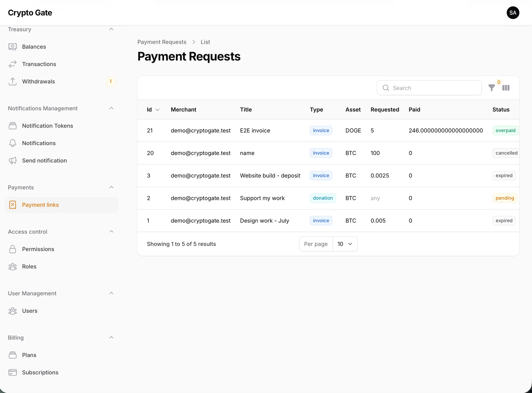This screenshot has height=393, width=532.
Task: Click the breadcrumb chevron separator
Action: coord(194,42)
